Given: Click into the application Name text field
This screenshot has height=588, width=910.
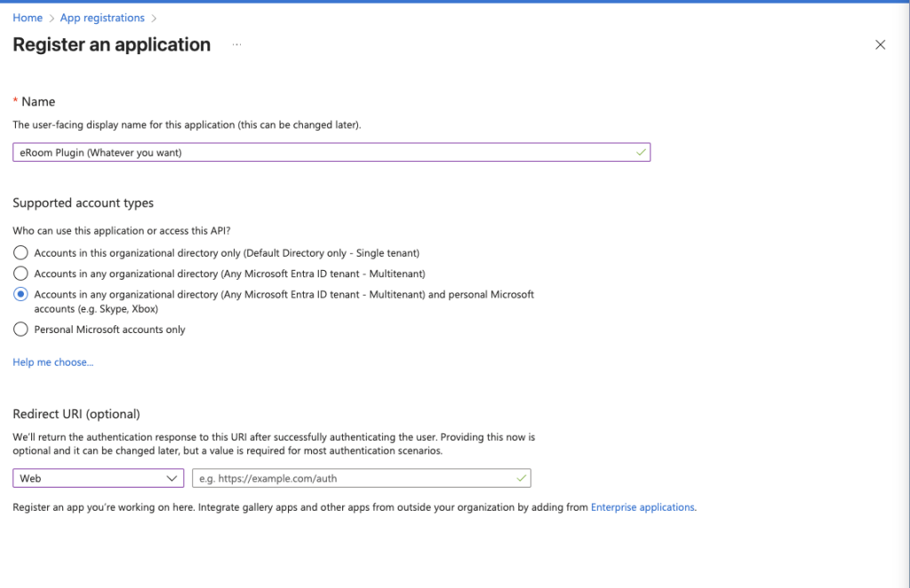Looking at the screenshot, I should coord(320,153).
